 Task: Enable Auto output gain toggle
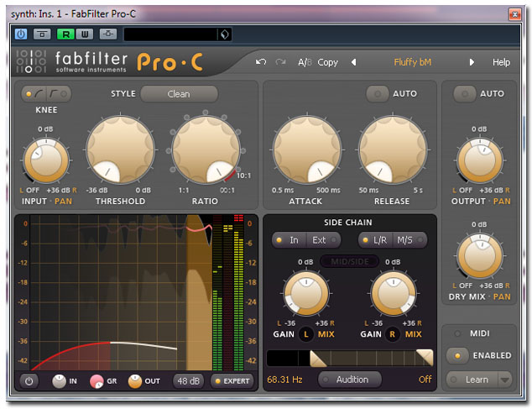465,94
